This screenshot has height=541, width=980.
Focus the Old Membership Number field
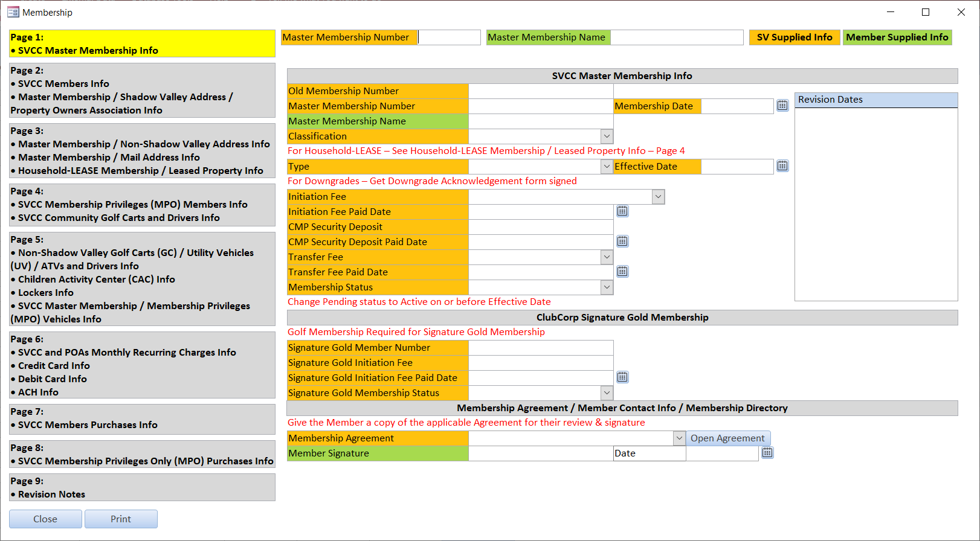click(541, 91)
